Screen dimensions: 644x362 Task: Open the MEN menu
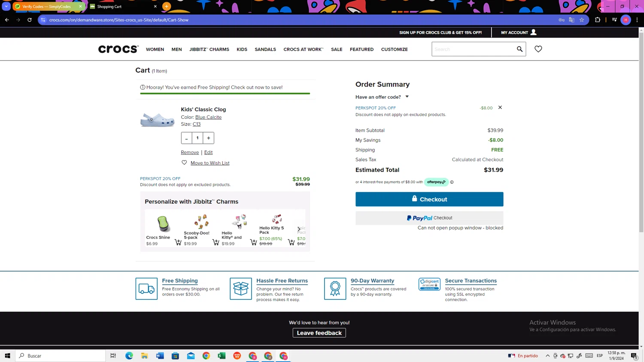(176, 49)
